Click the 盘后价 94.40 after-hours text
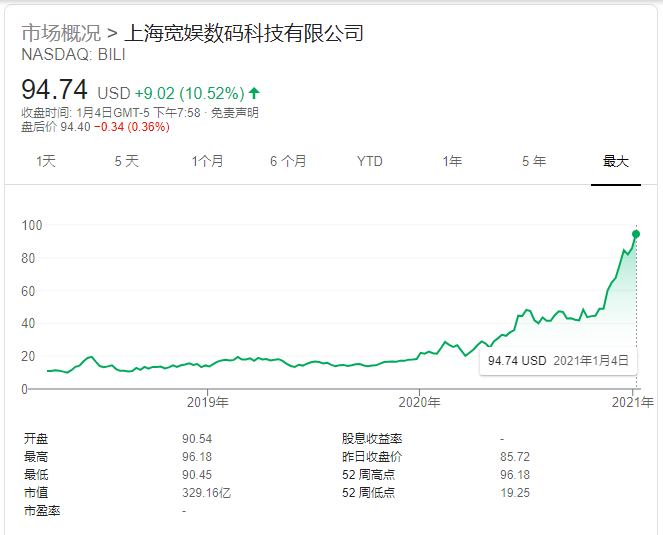Image resolution: width=663 pixels, height=535 pixels. [x=56, y=127]
